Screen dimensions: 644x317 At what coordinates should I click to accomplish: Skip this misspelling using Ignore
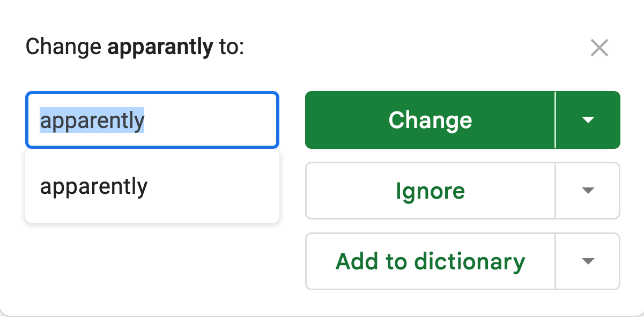click(x=430, y=191)
